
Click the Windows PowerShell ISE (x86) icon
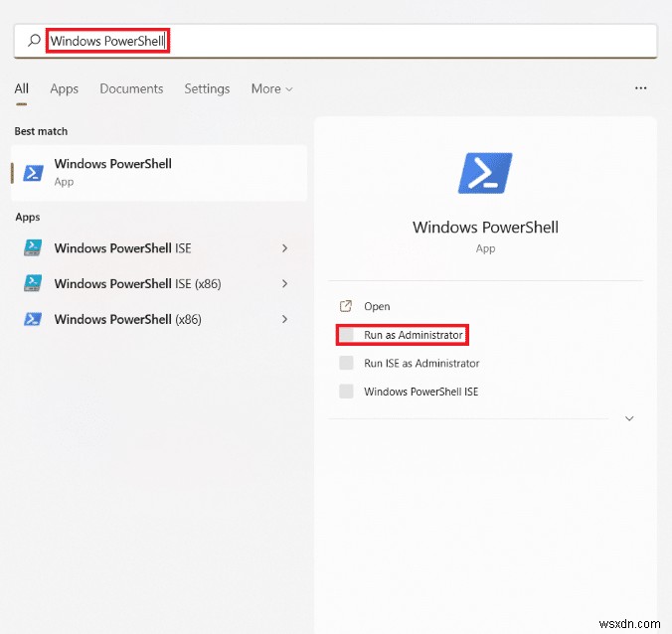(x=33, y=283)
